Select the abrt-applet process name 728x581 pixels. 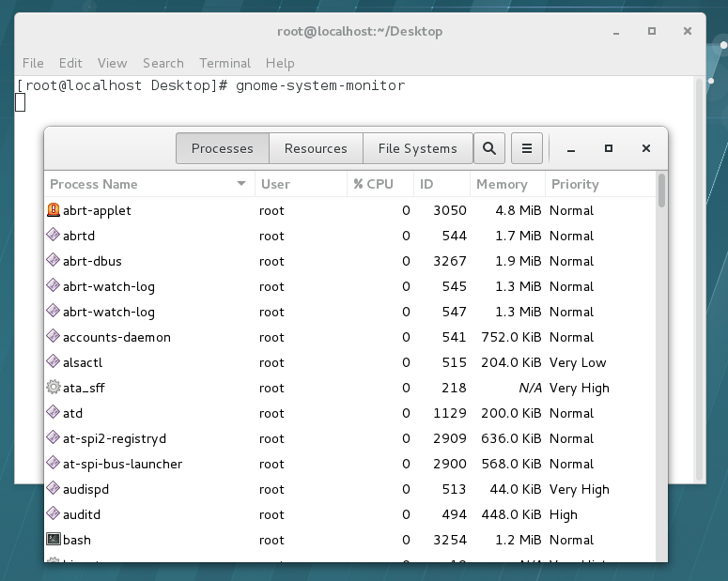pyautogui.click(x=97, y=210)
